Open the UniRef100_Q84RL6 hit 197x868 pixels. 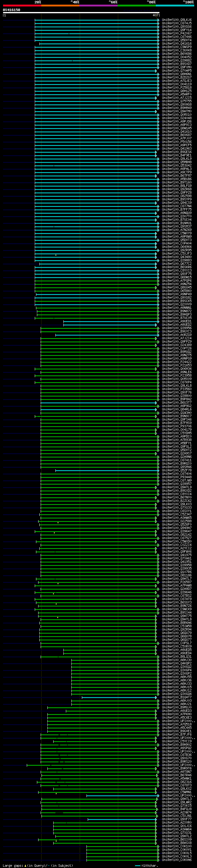click(176, 410)
